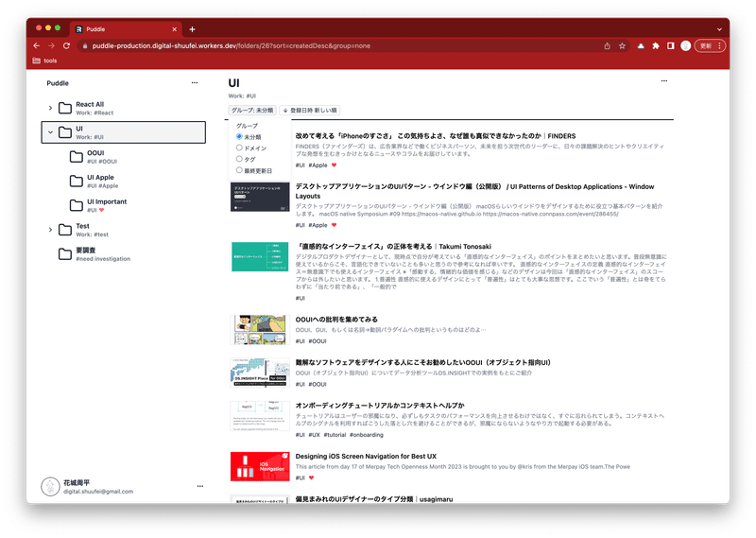Select the ドメイン group radio option
Image resolution: width=756 pixels, height=538 pixels.
(239, 148)
